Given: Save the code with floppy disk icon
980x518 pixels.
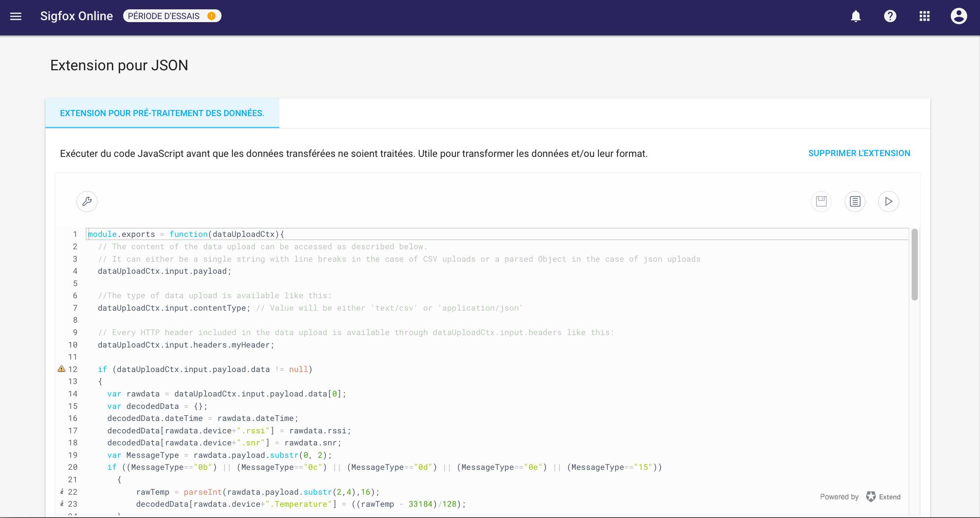Looking at the screenshot, I should [821, 201].
